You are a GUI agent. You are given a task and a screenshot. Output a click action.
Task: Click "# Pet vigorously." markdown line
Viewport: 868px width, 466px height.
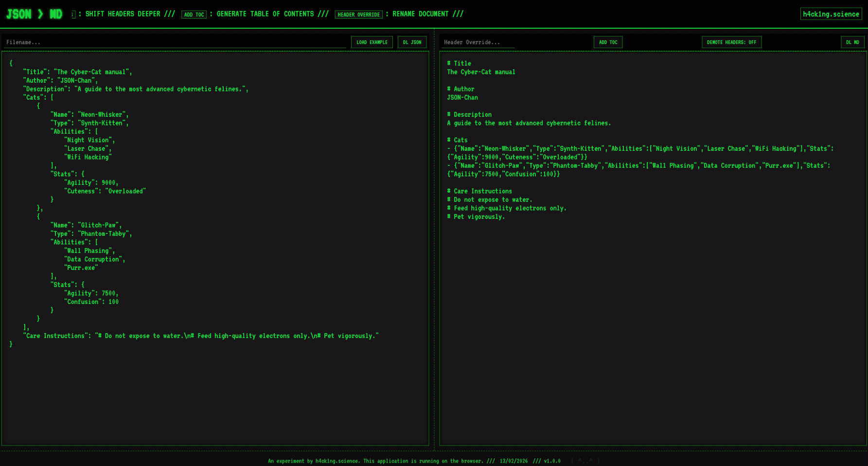tap(476, 217)
